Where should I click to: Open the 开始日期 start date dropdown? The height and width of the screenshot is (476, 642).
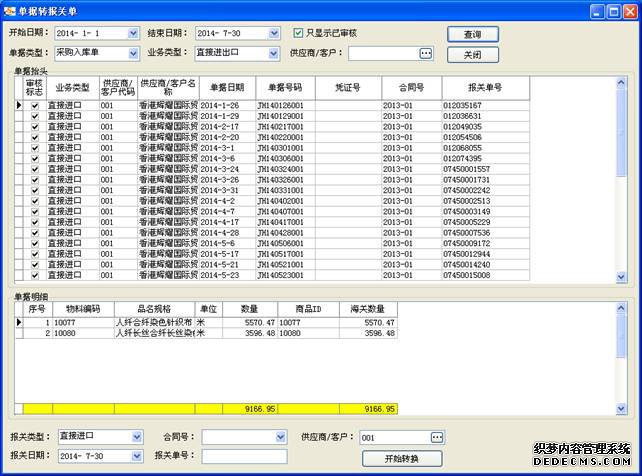(134, 33)
